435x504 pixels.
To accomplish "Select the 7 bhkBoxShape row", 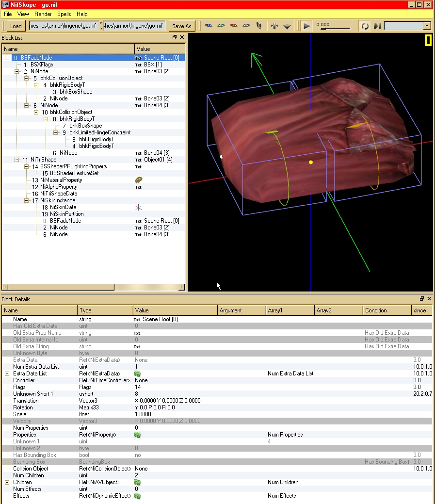I will click(x=93, y=126).
